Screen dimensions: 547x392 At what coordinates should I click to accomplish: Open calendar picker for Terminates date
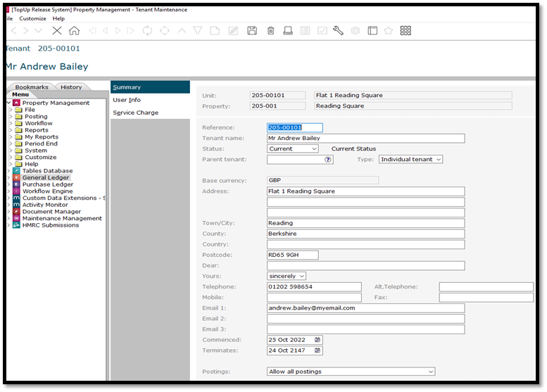(317, 350)
